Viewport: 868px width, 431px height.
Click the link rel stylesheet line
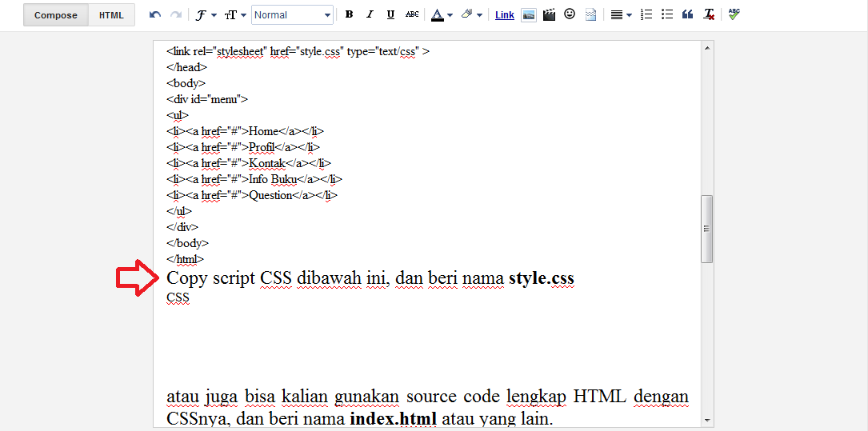point(298,51)
